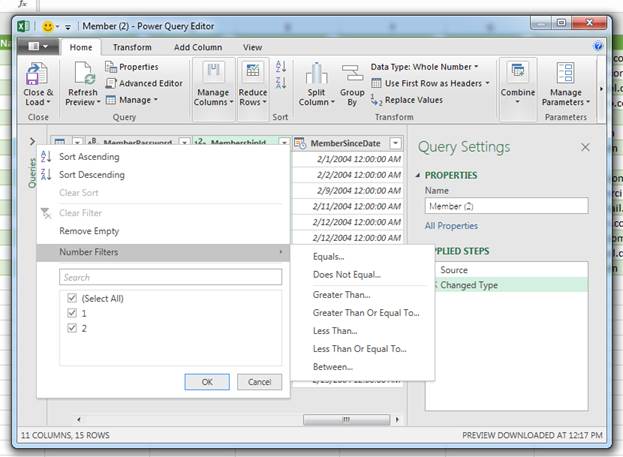Toggle the checkbox for value 1

72,313
